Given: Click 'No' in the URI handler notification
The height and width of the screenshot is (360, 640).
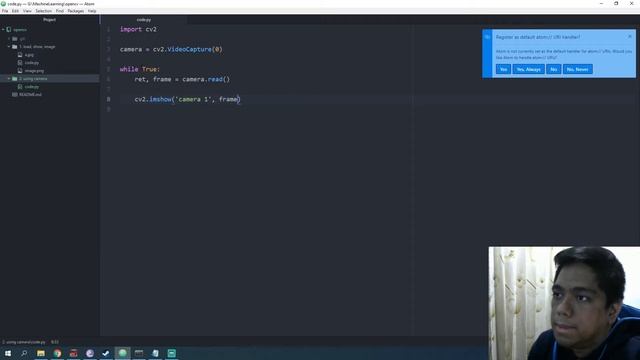Looking at the screenshot, I should click(553, 69).
